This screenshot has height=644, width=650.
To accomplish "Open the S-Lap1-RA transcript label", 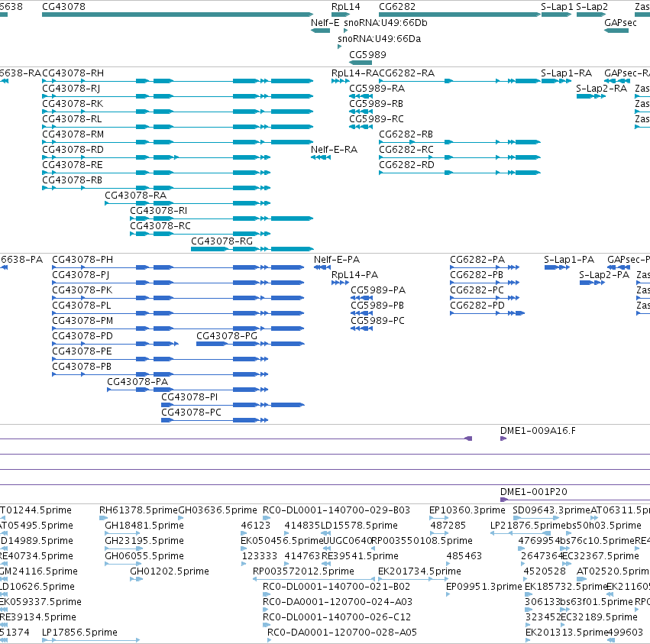I will tap(566, 73).
